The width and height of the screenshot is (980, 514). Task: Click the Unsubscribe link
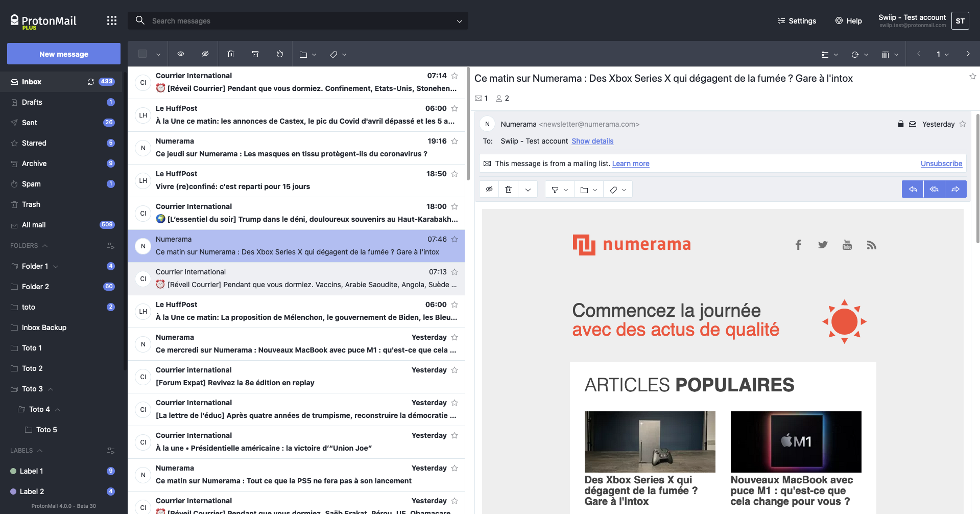pyautogui.click(x=941, y=163)
